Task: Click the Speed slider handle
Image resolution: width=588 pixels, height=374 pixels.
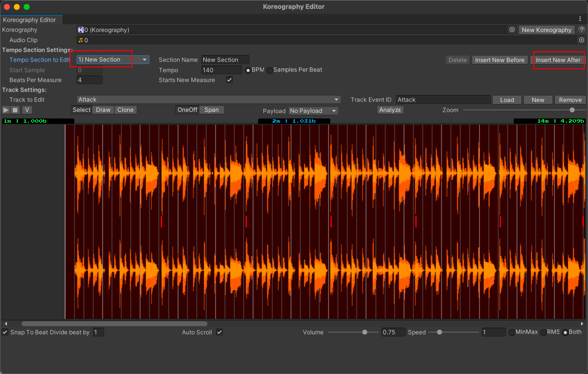Action: 440,332
